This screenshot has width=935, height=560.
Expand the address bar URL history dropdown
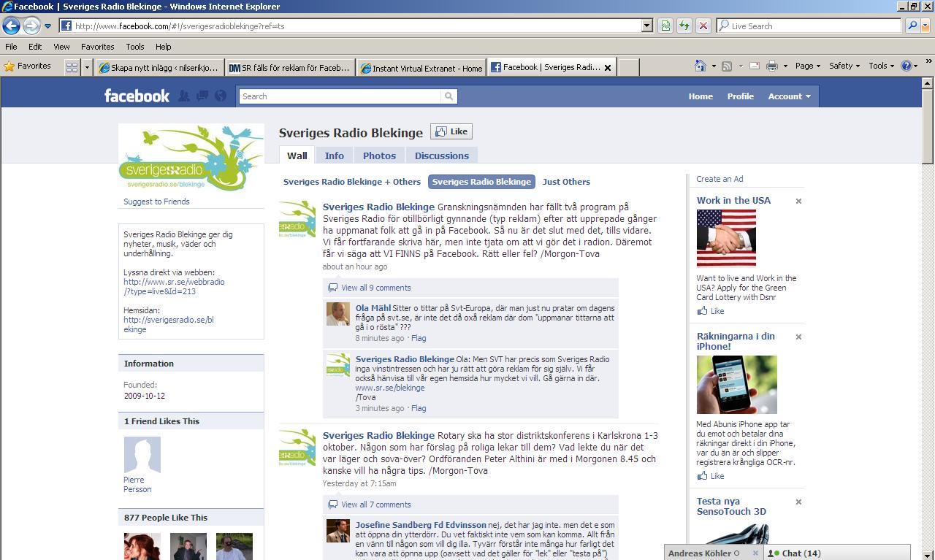coord(646,26)
